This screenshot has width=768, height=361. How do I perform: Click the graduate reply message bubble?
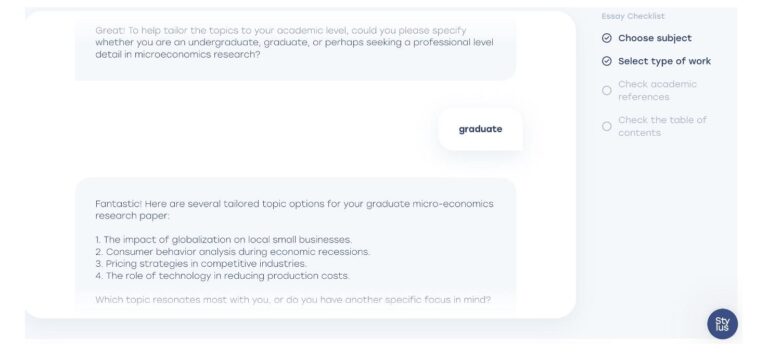480,129
